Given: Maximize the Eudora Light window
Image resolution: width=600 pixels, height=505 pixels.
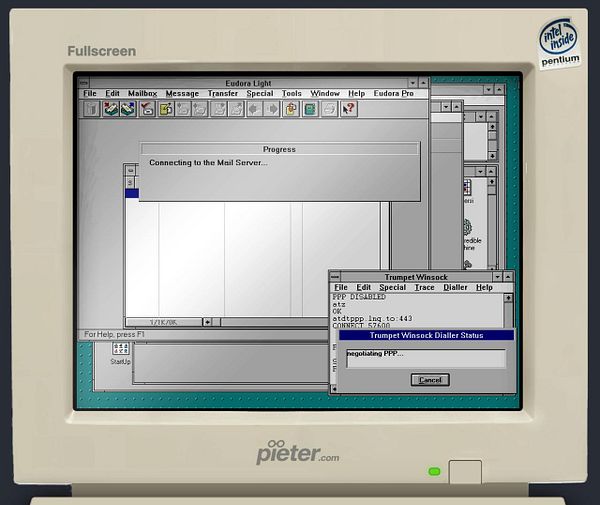Looking at the screenshot, I should click(423, 83).
